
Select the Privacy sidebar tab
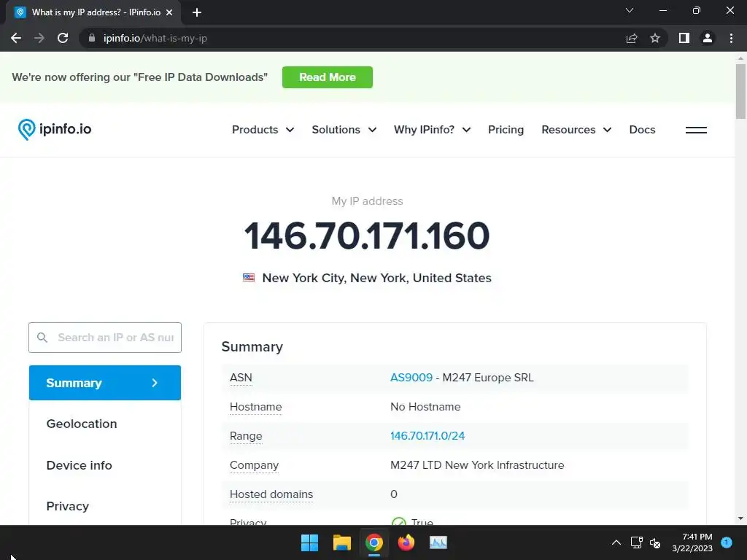tap(68, 506)
